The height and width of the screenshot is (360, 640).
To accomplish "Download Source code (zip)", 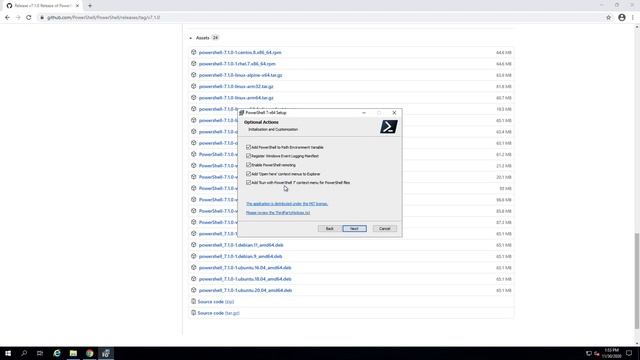I will [216, 302].
